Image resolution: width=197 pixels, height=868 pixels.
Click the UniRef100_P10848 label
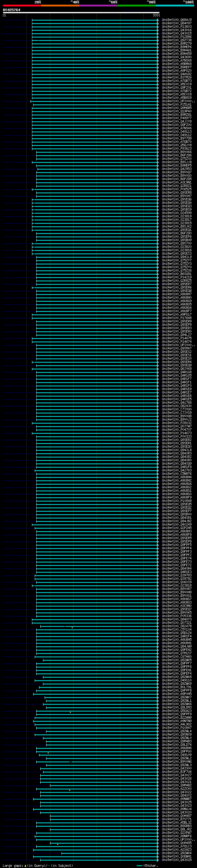point(177,501)
